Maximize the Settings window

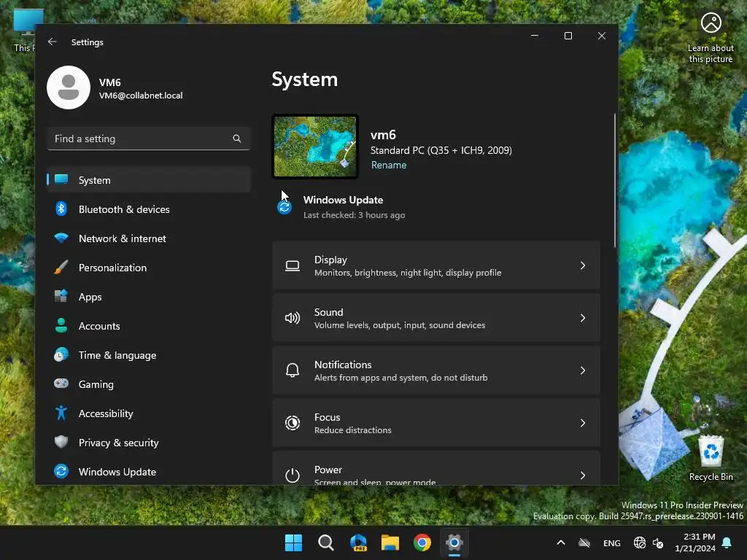tap(568, 36)
